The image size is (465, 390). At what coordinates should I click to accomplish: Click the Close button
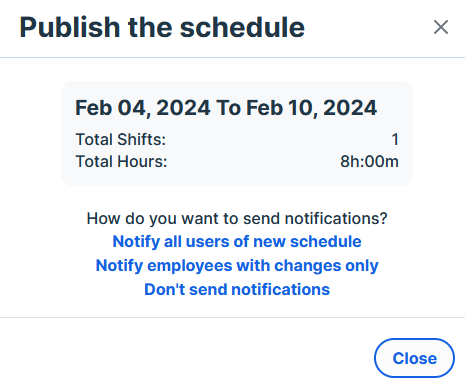tap(414, 358)
